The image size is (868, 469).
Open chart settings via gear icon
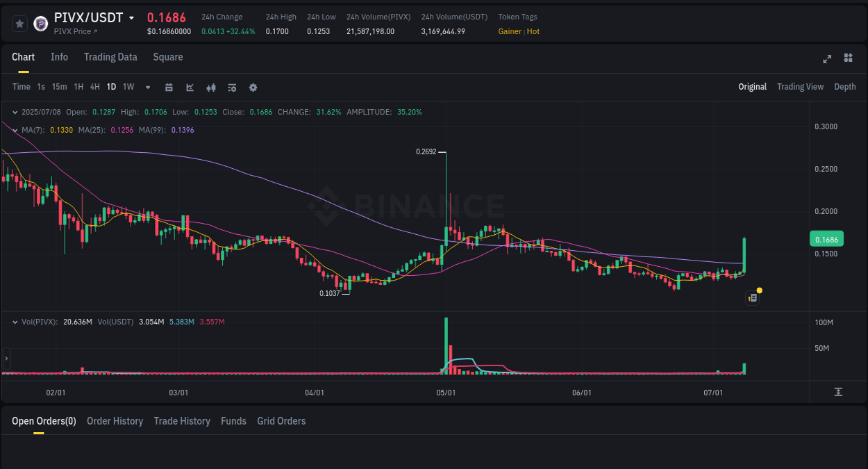coord(253,87)
